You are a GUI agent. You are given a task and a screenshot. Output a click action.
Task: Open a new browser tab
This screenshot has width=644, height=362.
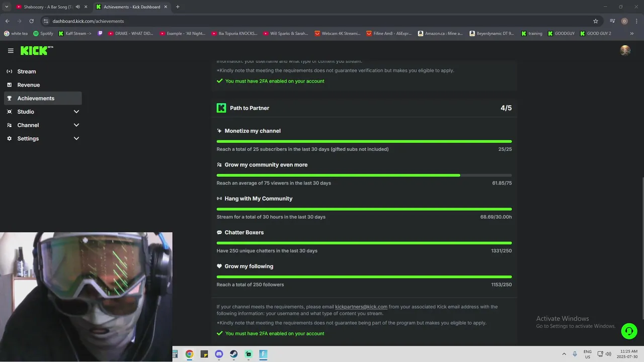(178, 7)
